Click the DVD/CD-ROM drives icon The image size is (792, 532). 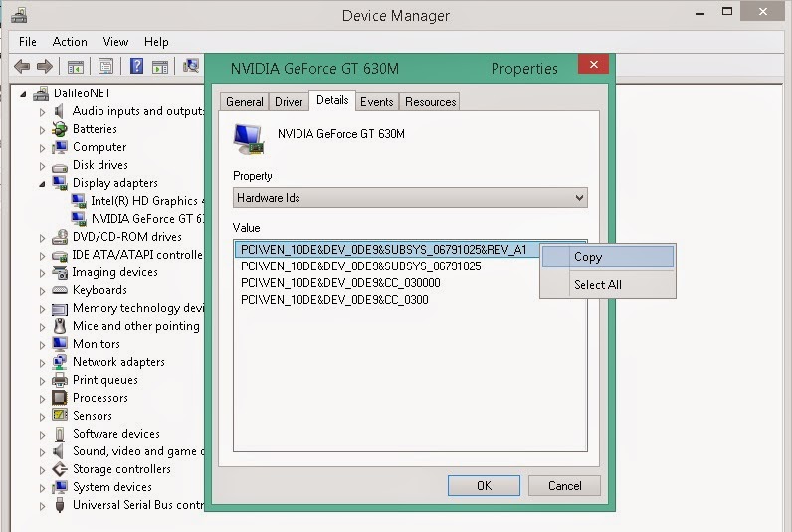tap(59, 237)
